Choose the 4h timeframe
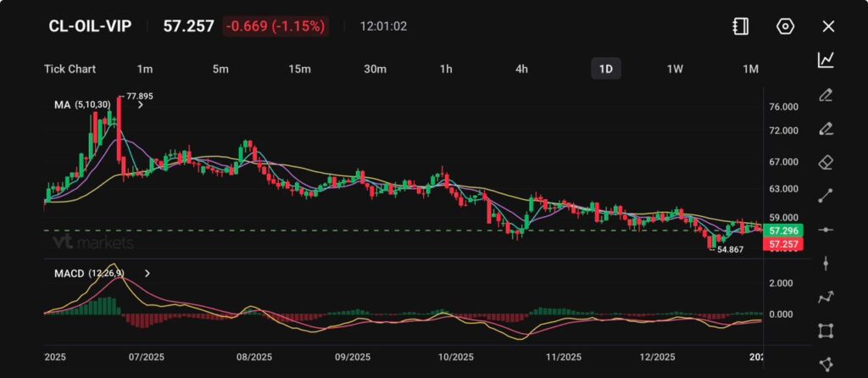The image size is (868, 378). [x=522, y=69]
